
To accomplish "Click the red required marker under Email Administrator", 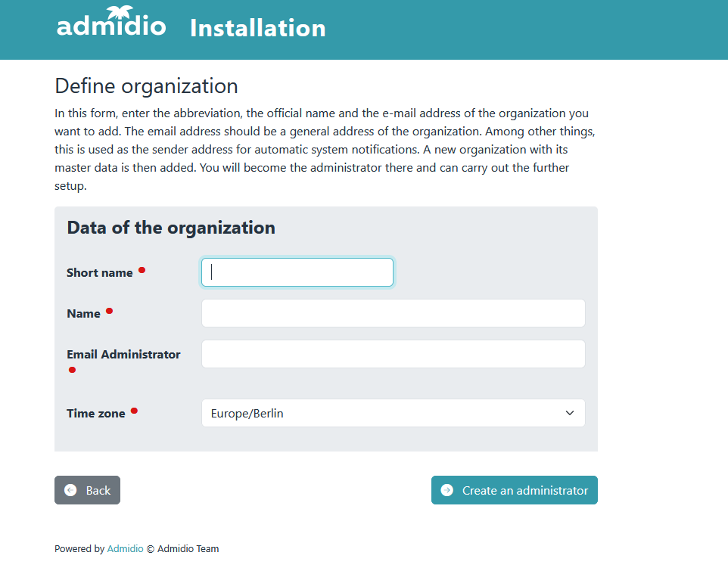I will pyautogui.click(x=72, y=370).
